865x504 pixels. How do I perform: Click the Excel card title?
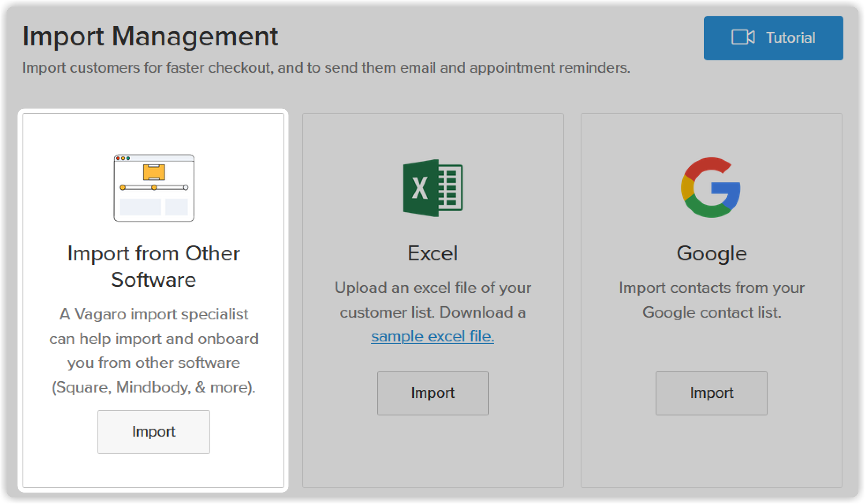point(433,254)
